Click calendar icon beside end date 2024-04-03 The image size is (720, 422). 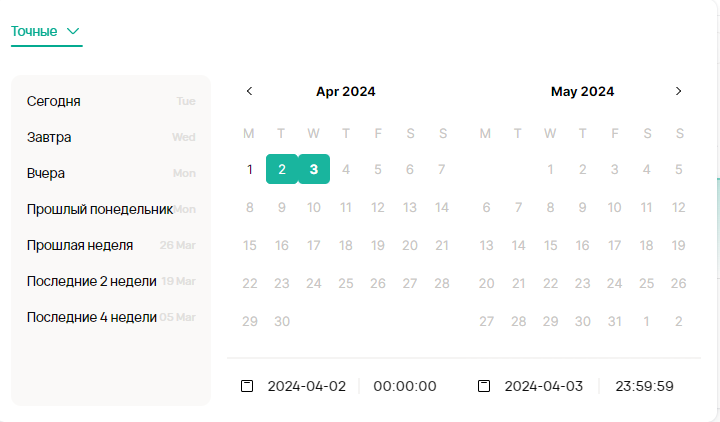click(x=484, y=386)
